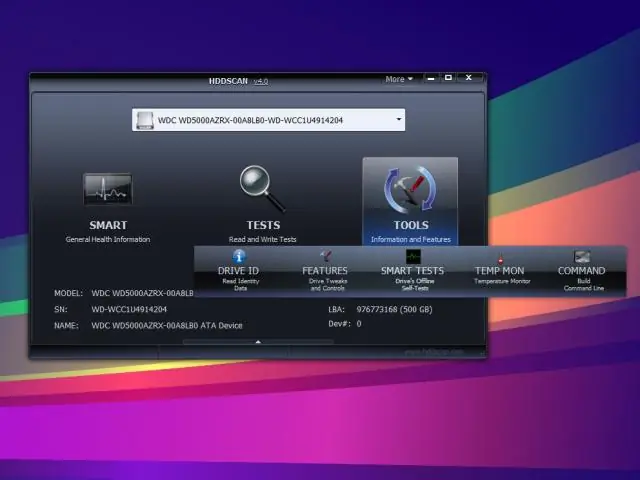The height and width of the screenshot is (480, 640).
Task: Open the More dropdown menu
Action: coord(398,79)
